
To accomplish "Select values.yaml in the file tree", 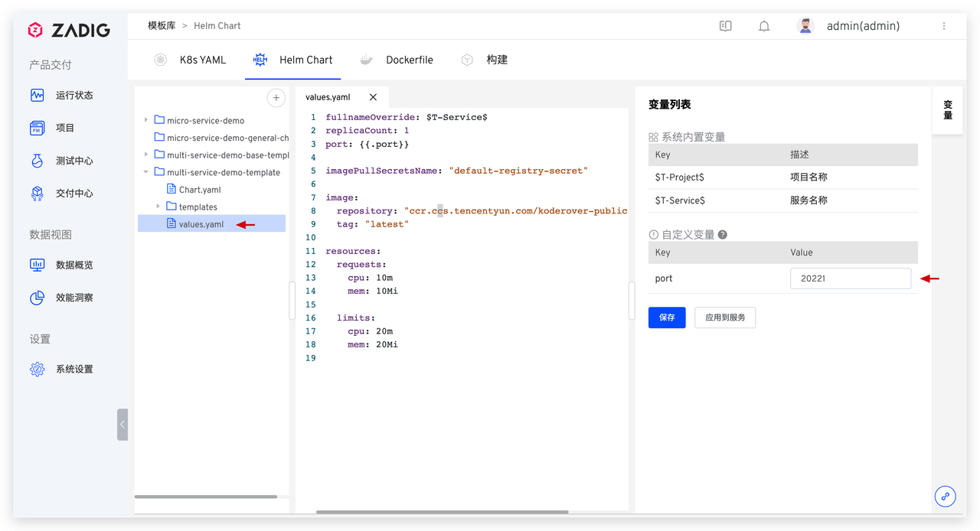I will tap(212, 224).
